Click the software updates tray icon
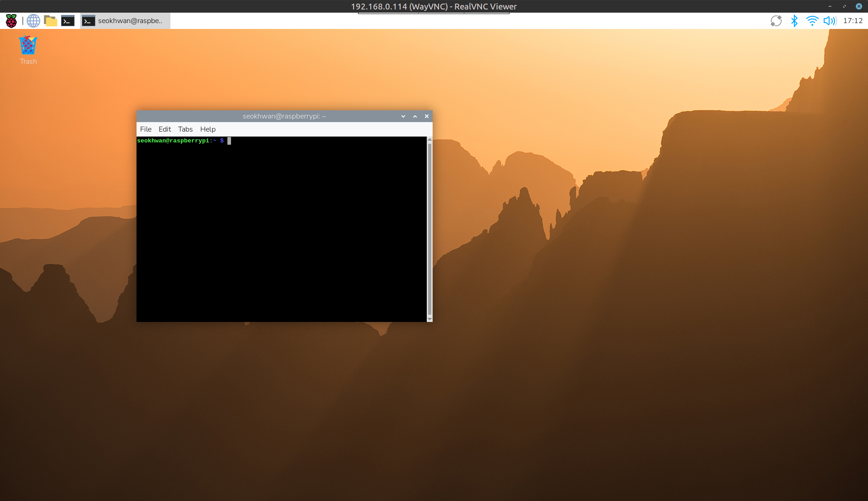Screen dimensions: 868x501 click(x=776, y=21)
